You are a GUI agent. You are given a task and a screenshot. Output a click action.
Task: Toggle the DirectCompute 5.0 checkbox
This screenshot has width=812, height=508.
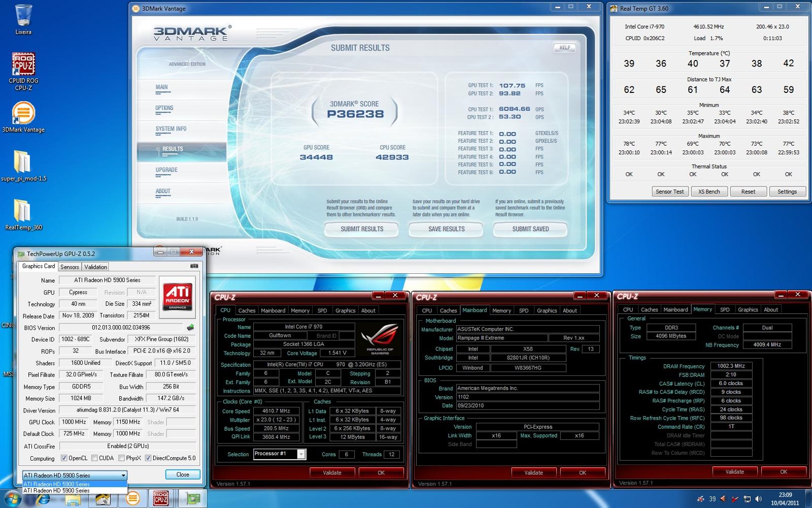coord(148,458)
